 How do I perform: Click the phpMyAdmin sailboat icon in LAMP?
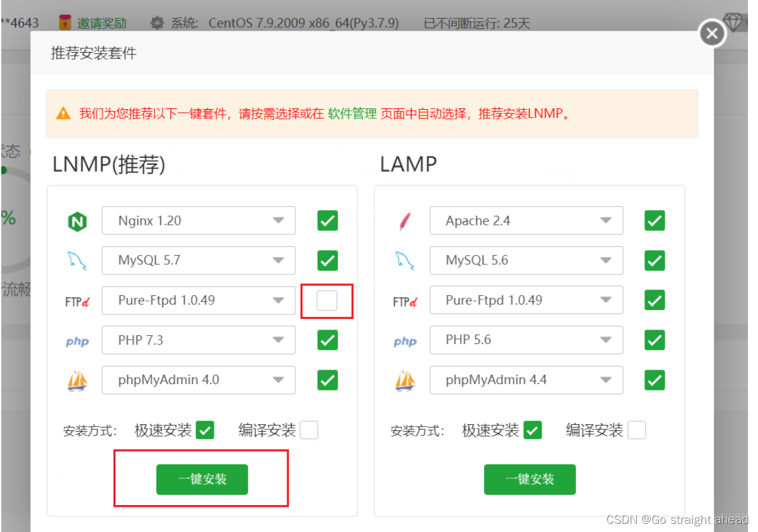[x=405, y=381]
